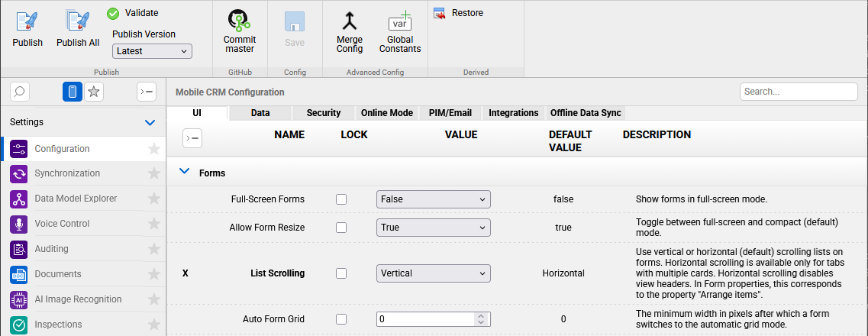Click the Publish rocket icon
This screenshot has height=336, width=868.
(27, 21)
